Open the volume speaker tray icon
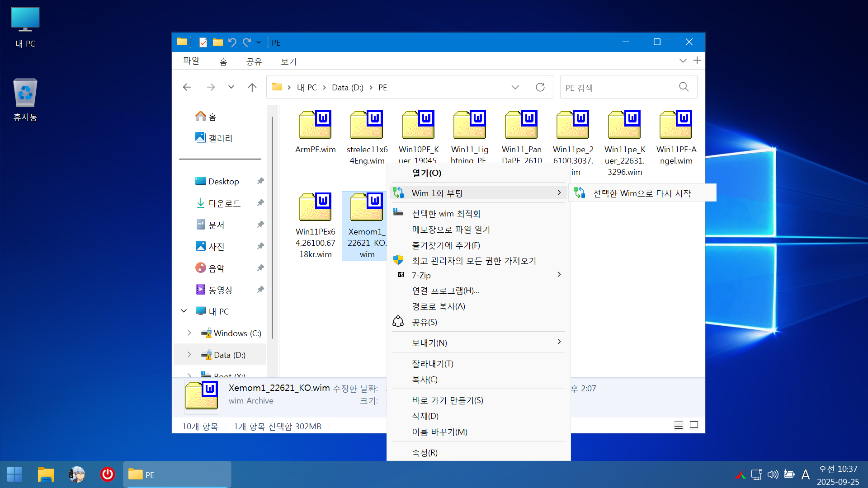This screenshot has width=868, height=488. [x=773, y=474]
